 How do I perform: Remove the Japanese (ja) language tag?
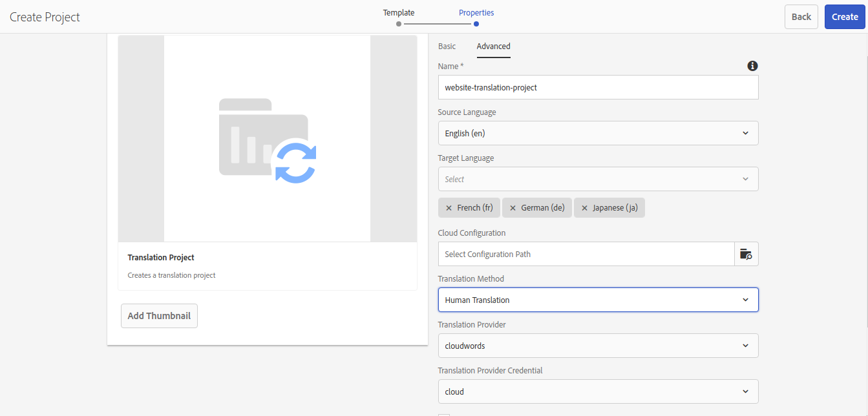pos(584,208)
